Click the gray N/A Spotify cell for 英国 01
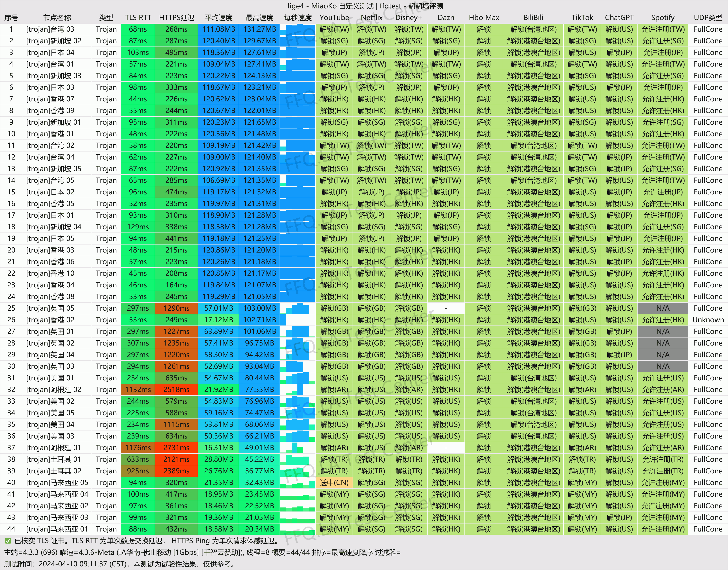This screenshot has height=570, width=728. coord(663,332)
